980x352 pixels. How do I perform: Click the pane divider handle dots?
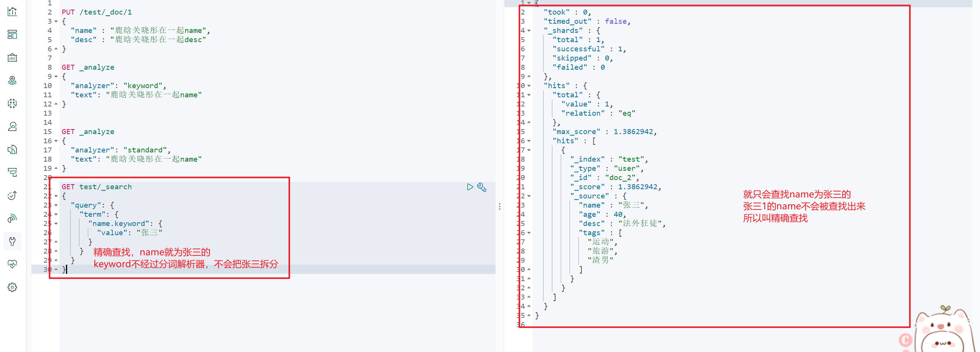coord(499,206)
